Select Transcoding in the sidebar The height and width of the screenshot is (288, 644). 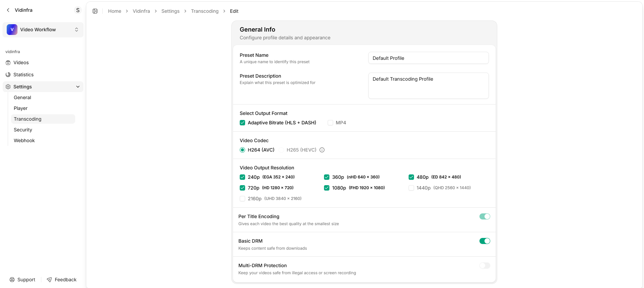click(43, 119)
